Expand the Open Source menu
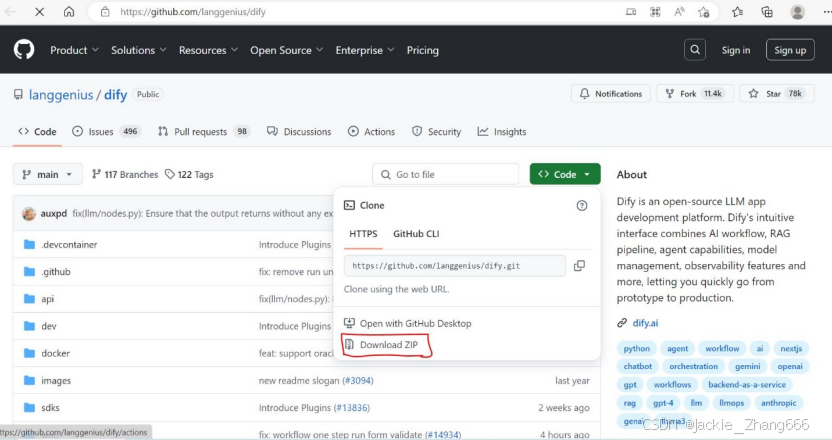832x440 pixels. coord(287,50)
